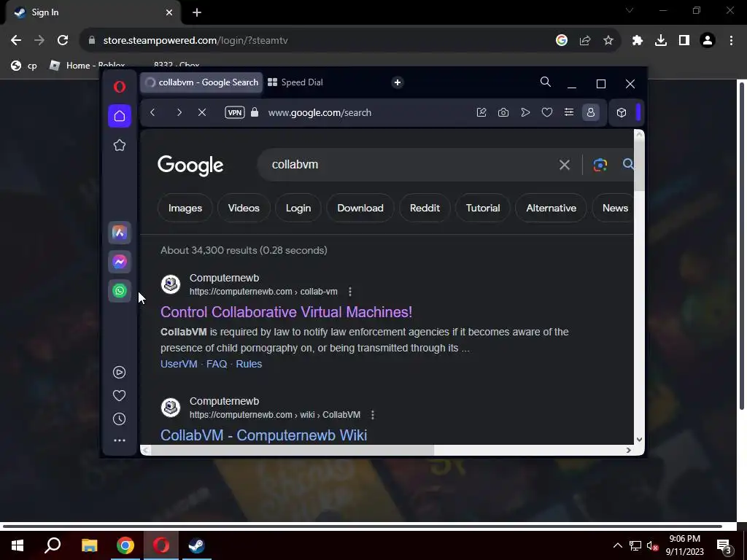Viewport: 747px width, 560px height.
Task: Toggle Opera VPN badge
Action: (235, 112)
